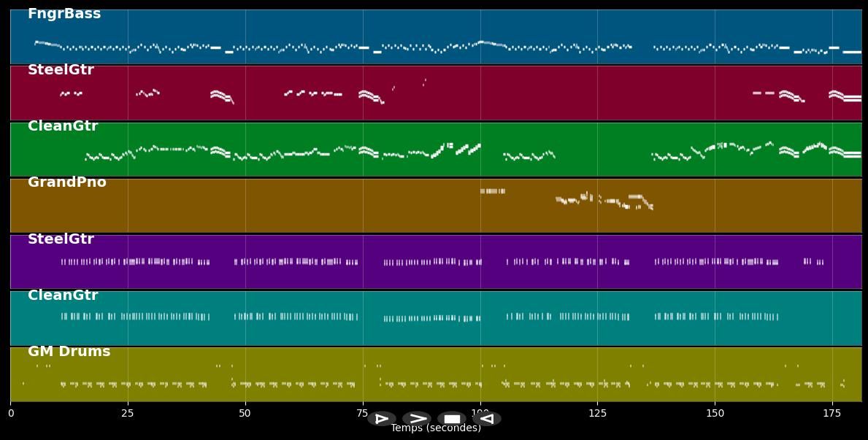The height and width of the screenshot is (440, 868).
Task: Click the 25 second tick label
Action: pos(128,414)
